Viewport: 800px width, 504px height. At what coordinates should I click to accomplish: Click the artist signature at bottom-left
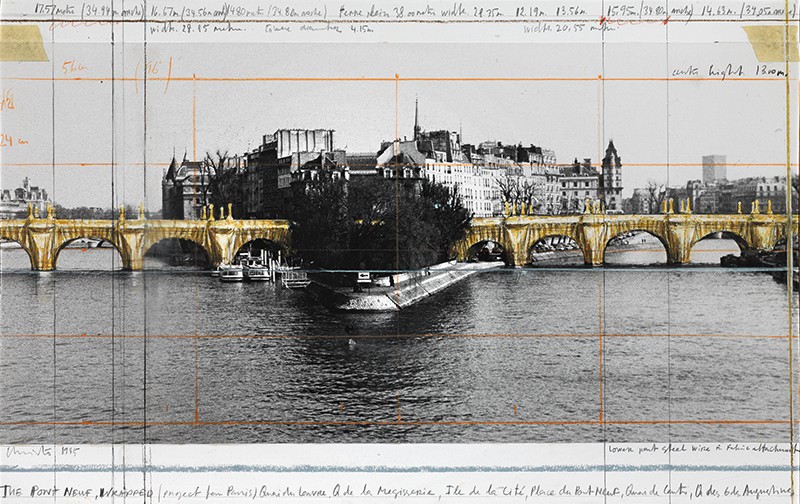pos(28,451)
